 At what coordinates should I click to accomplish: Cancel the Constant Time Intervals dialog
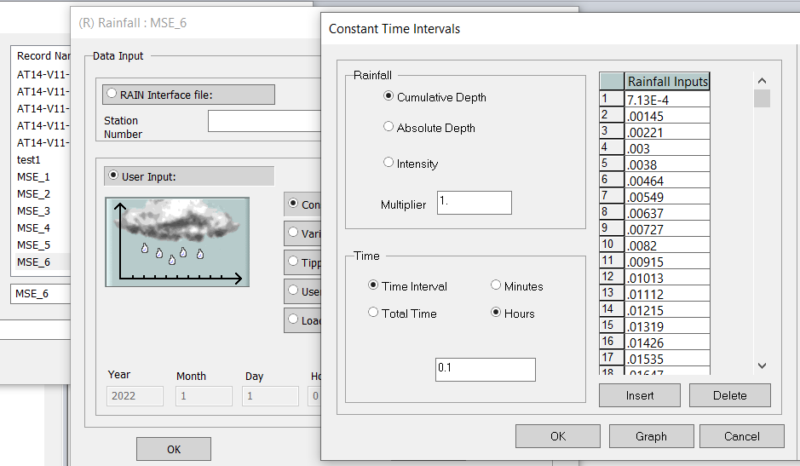click(741, 436)
